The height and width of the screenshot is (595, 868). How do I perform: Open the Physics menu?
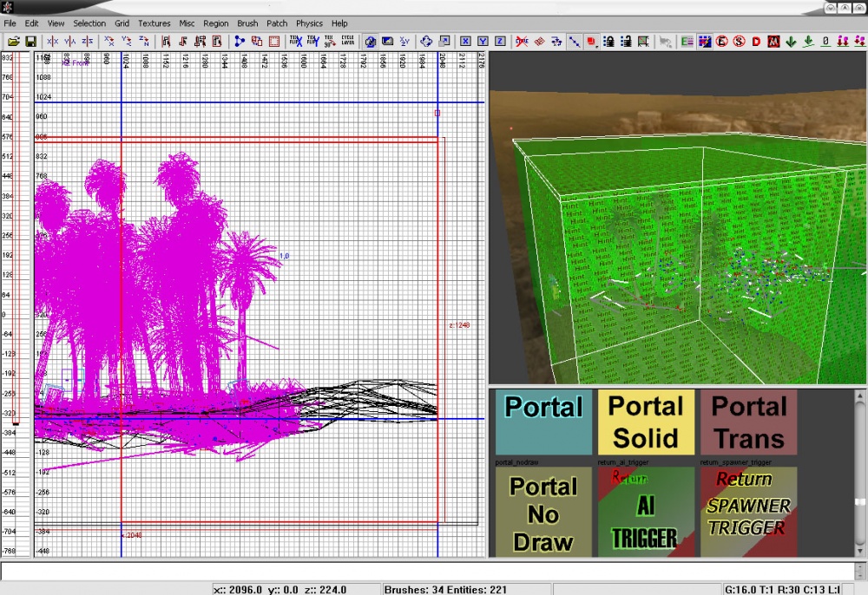pyautogui.click(x=309, y=23)
